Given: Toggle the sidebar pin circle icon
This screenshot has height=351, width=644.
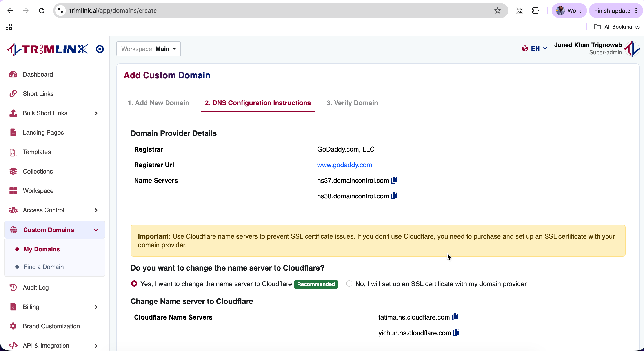Looking at the screenshot, I should pyautogui.click(x=100, y=49).
